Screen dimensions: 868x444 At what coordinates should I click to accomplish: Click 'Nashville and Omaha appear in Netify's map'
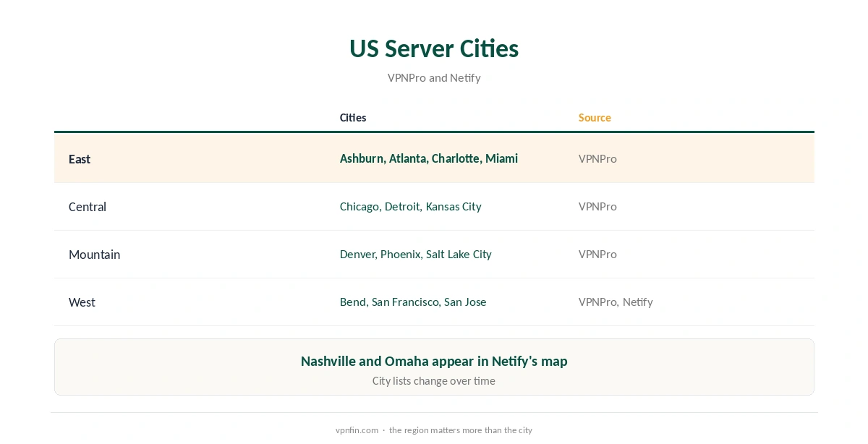point(434,361)
